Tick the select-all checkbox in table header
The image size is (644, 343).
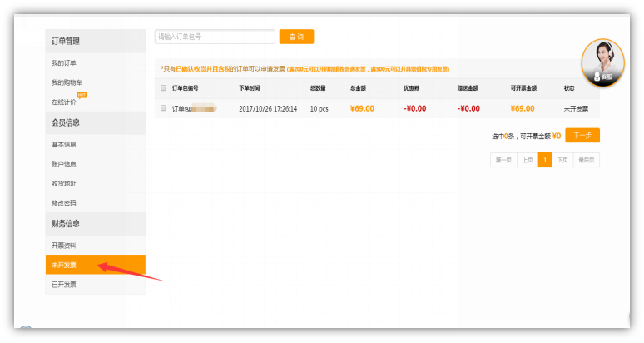(163, 87)
